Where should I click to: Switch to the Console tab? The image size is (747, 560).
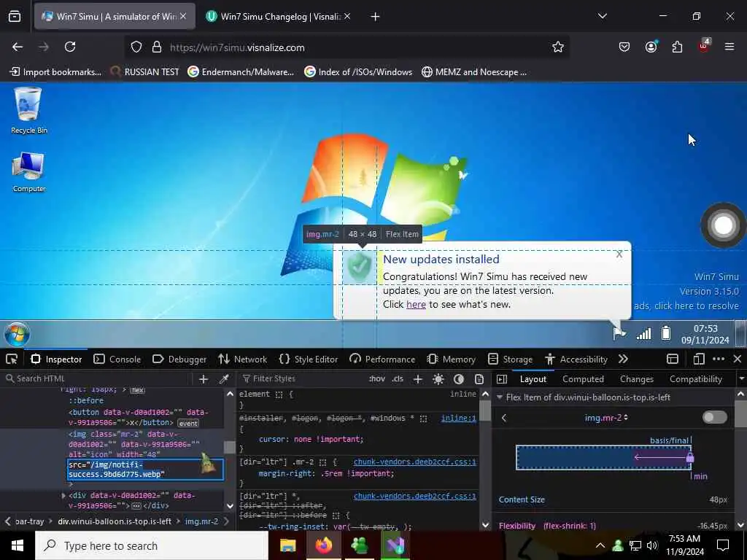117,359
